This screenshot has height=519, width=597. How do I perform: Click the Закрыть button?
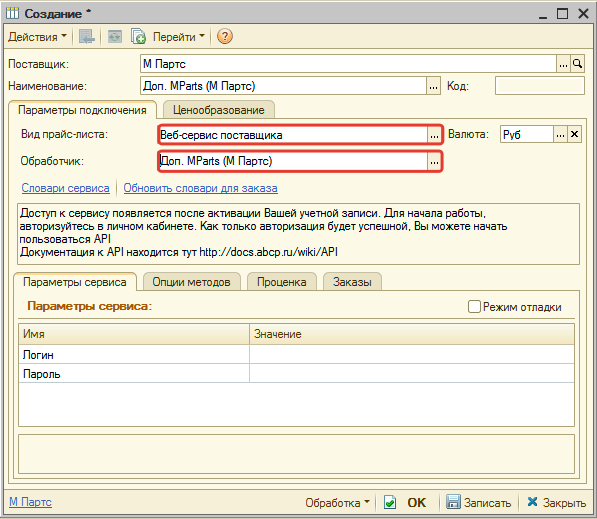tap(556, 503)
